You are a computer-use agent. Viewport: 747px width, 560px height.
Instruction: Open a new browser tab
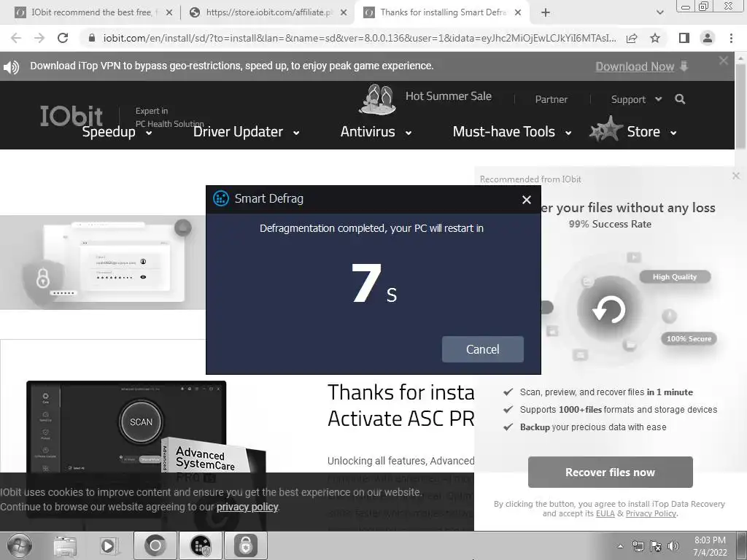(546, 12)
